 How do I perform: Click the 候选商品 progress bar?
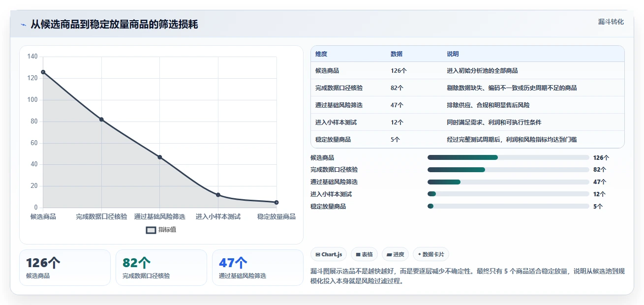point(508,157)
